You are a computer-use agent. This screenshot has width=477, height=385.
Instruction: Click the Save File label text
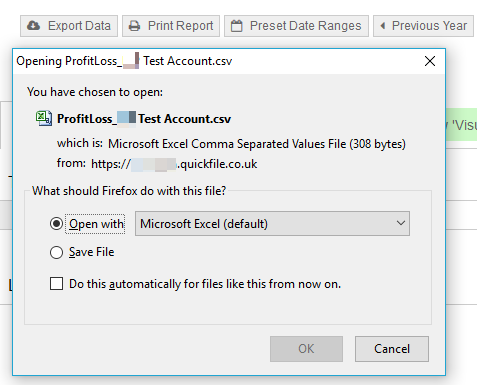click(x=92, y=252)
